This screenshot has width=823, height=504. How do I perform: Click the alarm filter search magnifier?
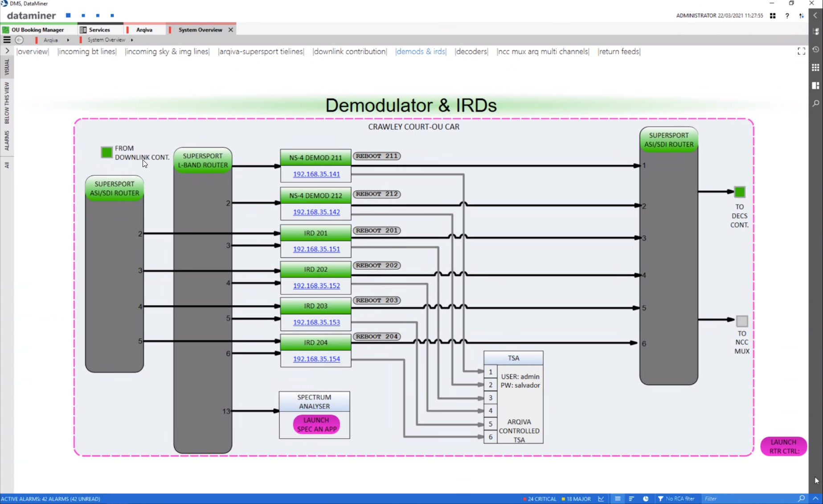[801, 499]
